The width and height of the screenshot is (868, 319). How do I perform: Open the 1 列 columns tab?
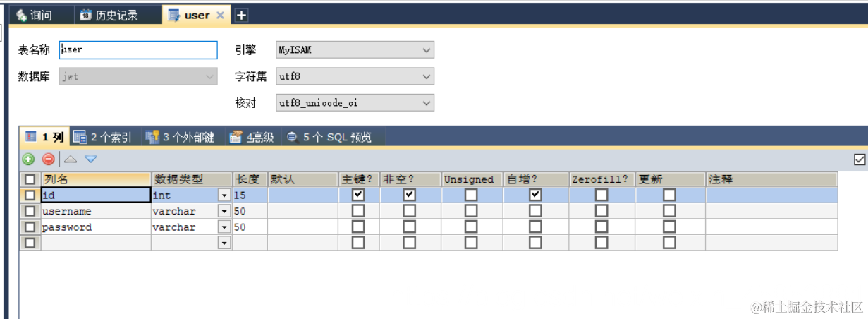pos(44,137)
